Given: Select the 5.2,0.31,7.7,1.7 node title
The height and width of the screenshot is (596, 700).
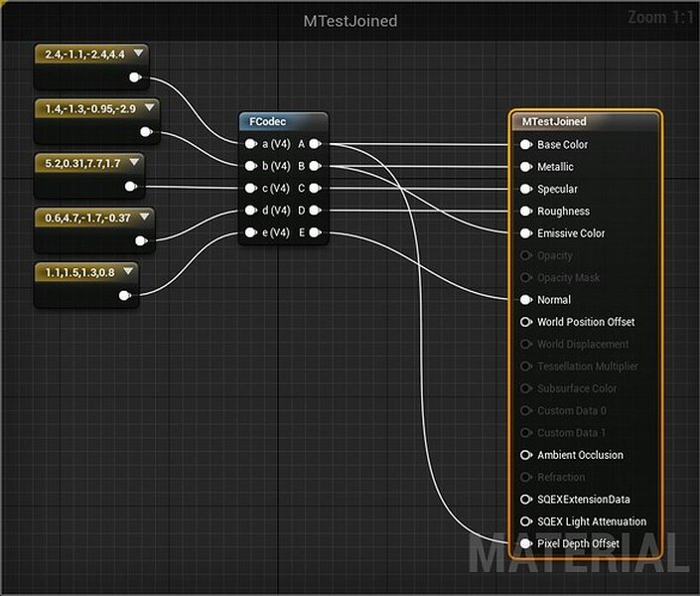Looking at the screenshot, I should point(82,164).
